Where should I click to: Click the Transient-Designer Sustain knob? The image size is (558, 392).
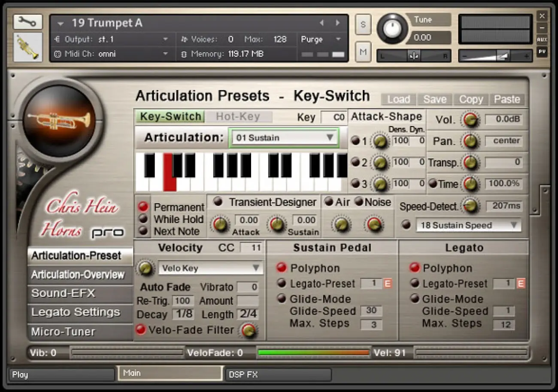click(277, 224)
